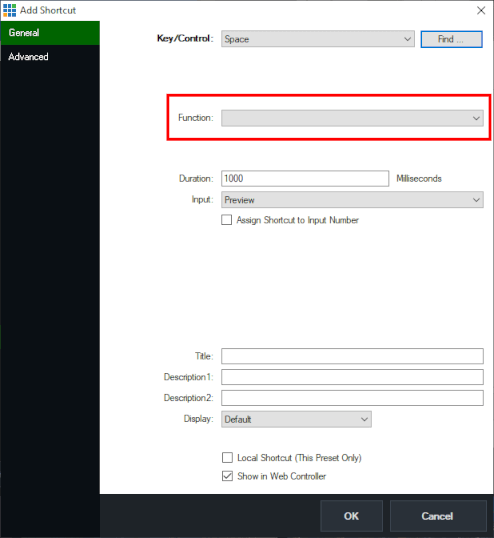Enable Assign Shortcut to Input Number

tap(226, 220)
